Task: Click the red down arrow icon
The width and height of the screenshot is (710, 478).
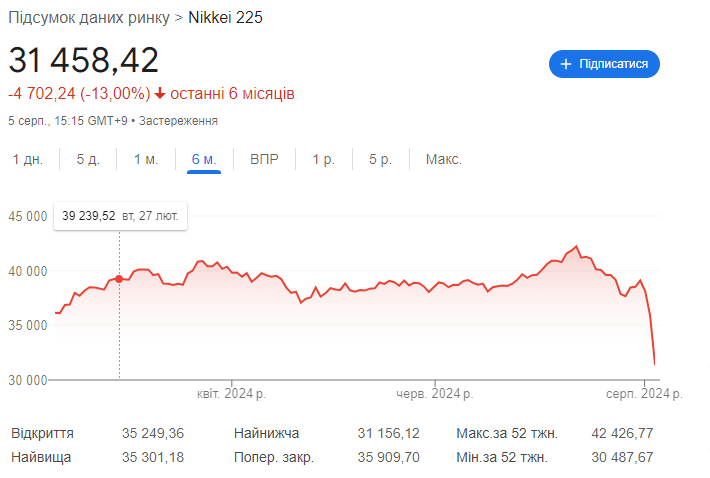Action: [x=159, y=94]
